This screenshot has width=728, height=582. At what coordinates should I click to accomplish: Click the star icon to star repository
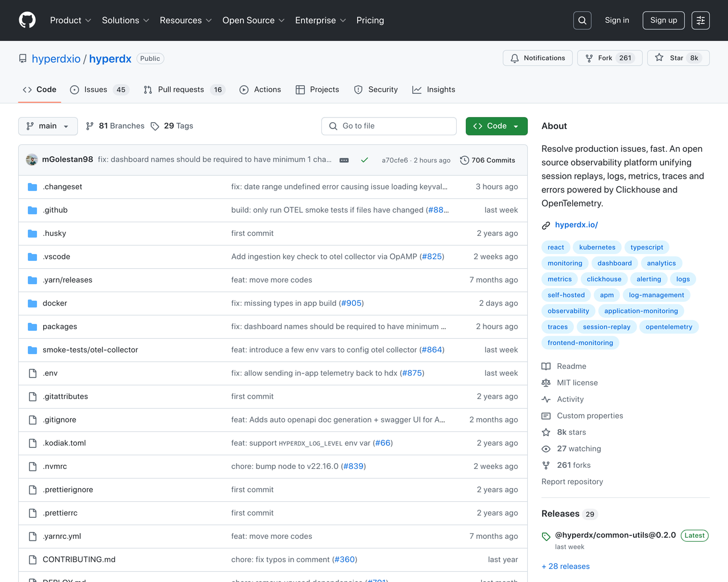pyautogui.click(x=659, y=58)
